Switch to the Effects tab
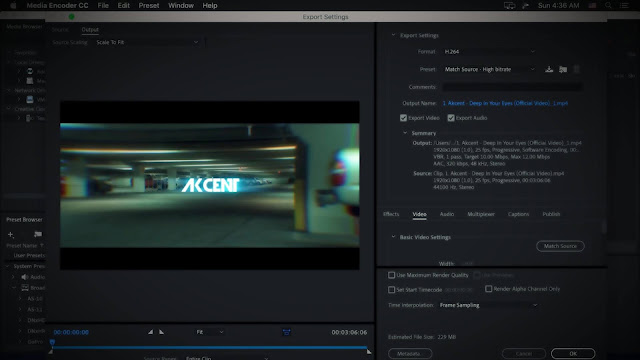The width and height of the screenshot is (640, 360). point(391,214)
